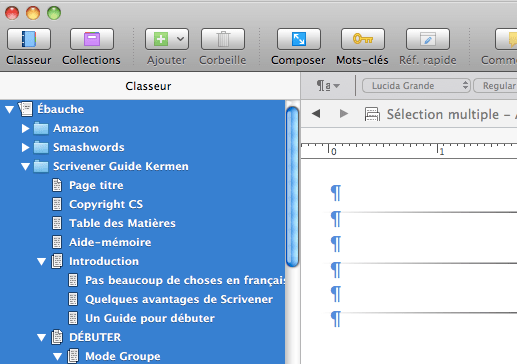Select Aide-mémoire document
517x364 pixels.
tap(110, 242)
